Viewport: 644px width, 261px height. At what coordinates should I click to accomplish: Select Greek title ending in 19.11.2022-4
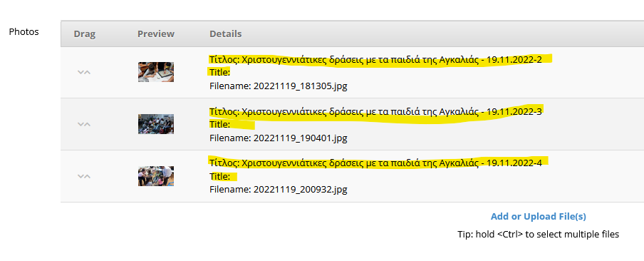coord(375,163)
